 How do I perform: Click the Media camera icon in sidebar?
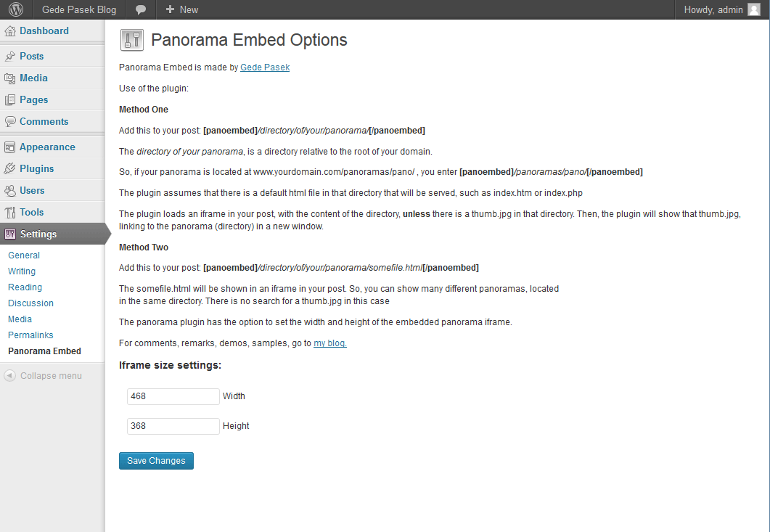(10, 78)
